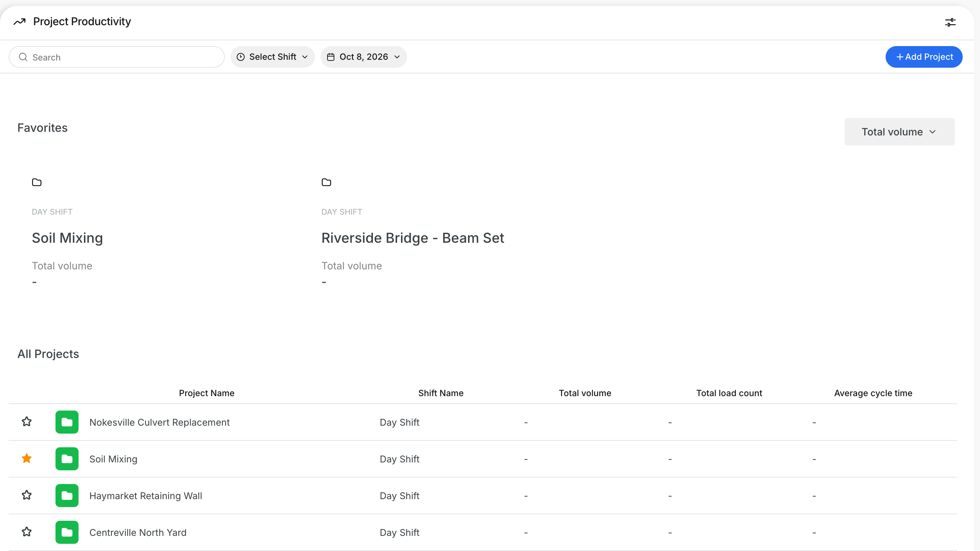This screenshot has width=980, height=551.
Task: Select Soil Mixing name in All Projects table
Action: click(x=113, y=460)
